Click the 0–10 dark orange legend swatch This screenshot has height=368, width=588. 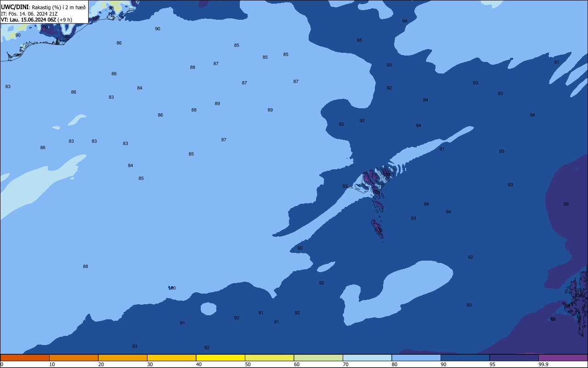click(x=25, y=357)
